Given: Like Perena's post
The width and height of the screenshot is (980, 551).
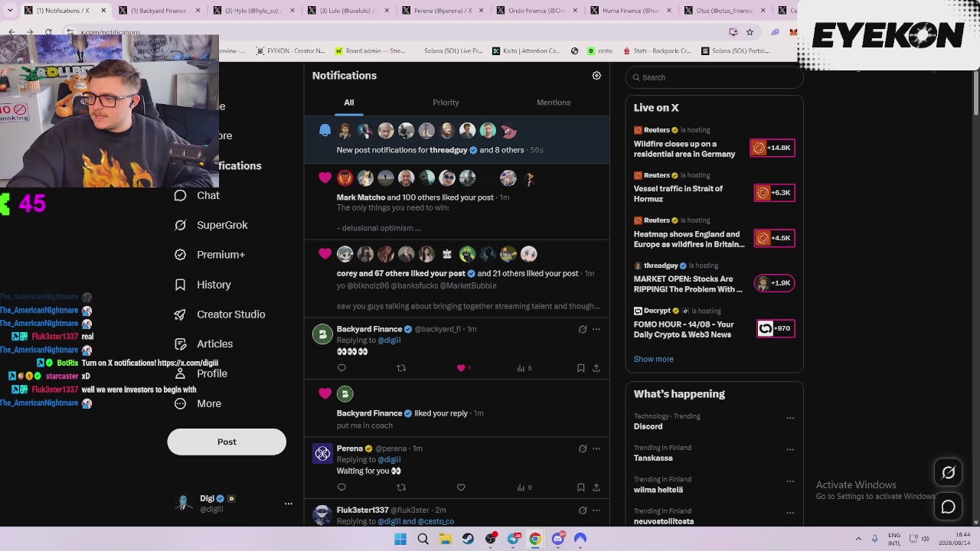Looking at the screenshot, I should click(x=461, y=487).
